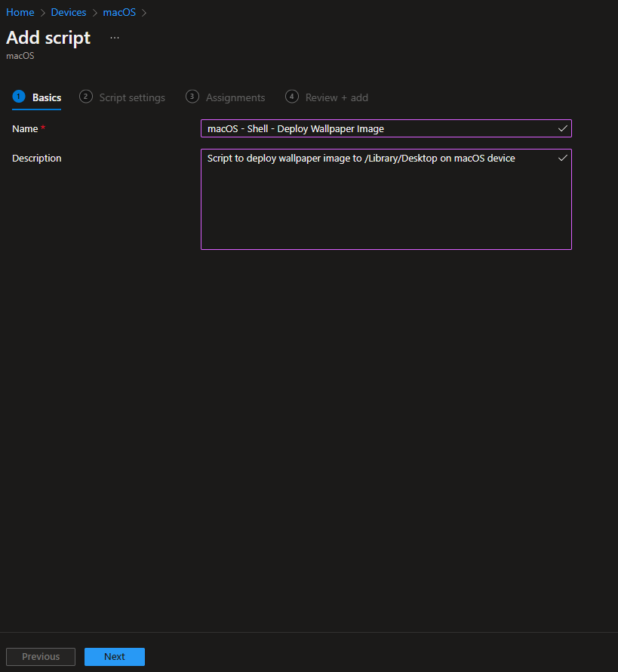Viewport: 618px width, 672px height.
Task: Focus the Description text area
Action: [x=386, y=199]
